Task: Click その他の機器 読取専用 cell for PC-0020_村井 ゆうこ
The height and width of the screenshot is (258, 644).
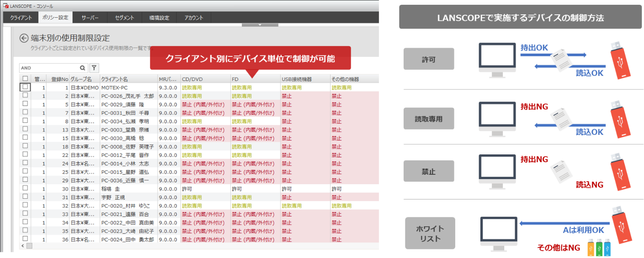Action: [x=342, y=206]
